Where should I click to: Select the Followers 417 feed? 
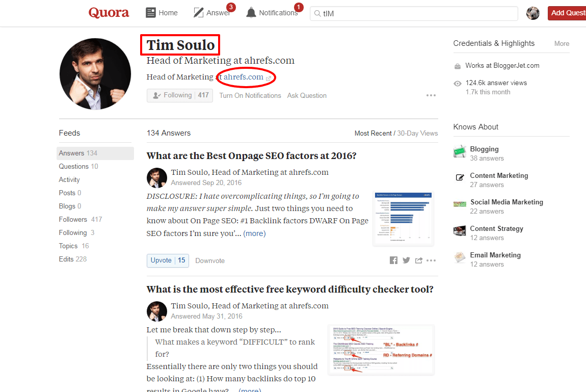point(81,219)
